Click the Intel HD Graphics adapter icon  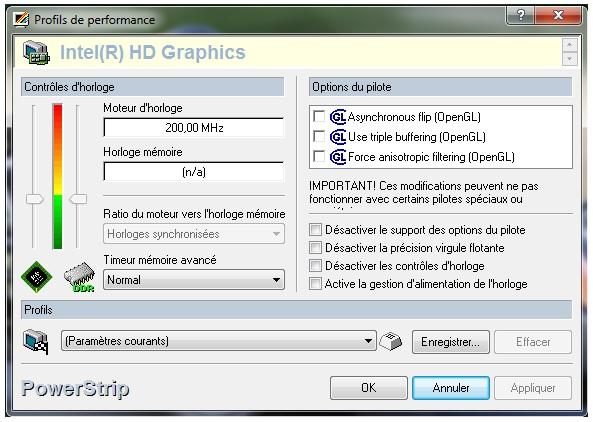(x=36, y=53)
